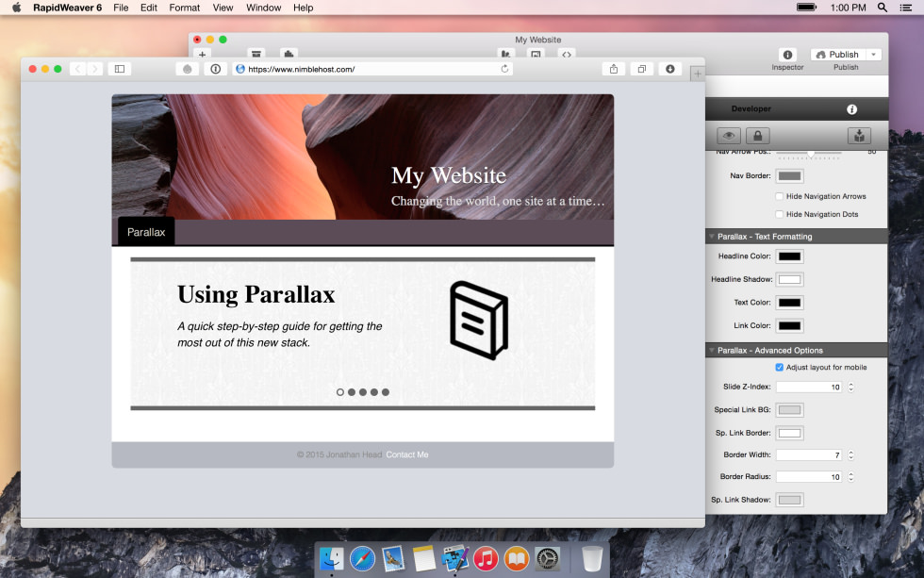This screenshot has width=924, height=578.
Task: Show all tabs in browser toolbar
Action: (x=642, y=69)
